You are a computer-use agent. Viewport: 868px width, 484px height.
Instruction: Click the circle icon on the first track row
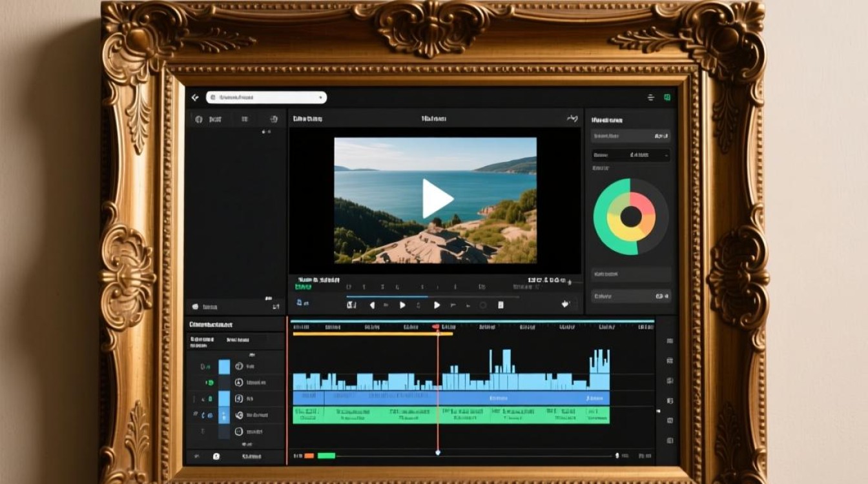pyautogui.click(x=239, y=366)
